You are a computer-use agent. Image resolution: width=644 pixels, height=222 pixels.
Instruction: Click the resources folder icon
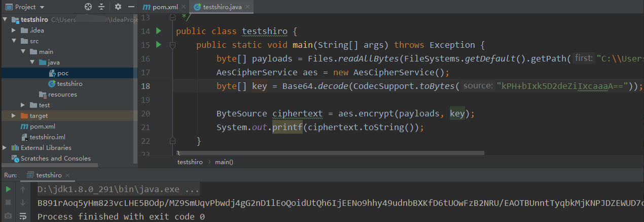pos(43,94)
